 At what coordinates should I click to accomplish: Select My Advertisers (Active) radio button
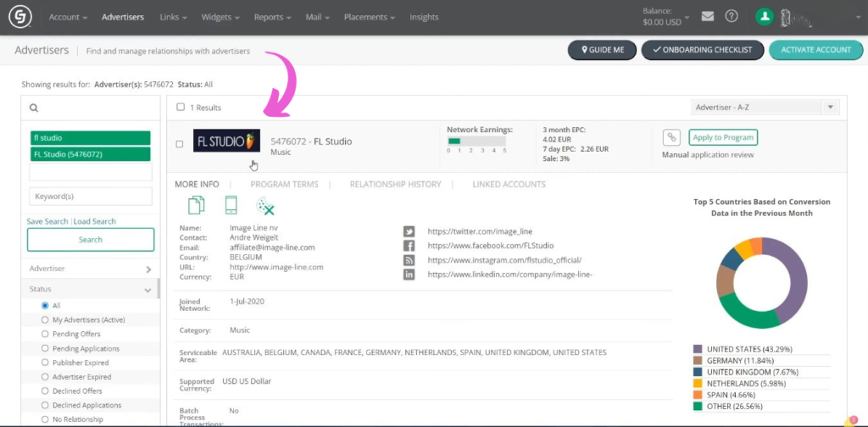45,319
